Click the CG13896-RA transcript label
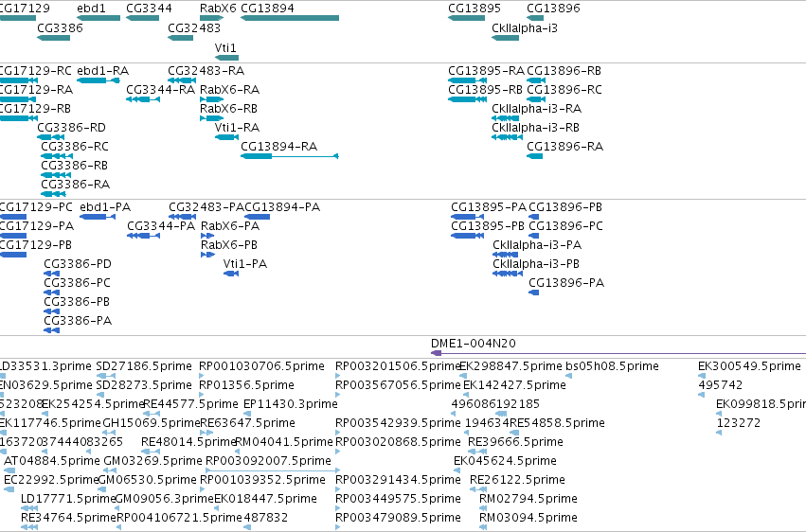Image resolution: width=806 pixels, height=532 pixels. tap(564, 147)
